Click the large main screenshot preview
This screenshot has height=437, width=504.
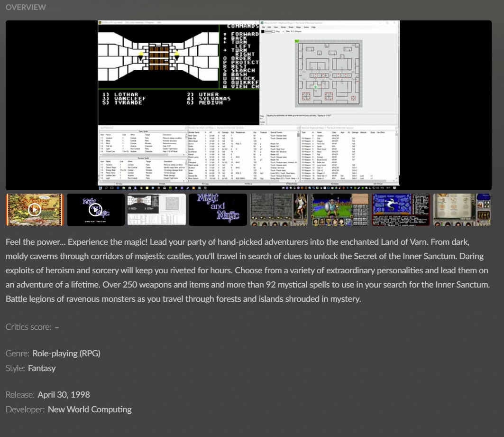[248, 105]
